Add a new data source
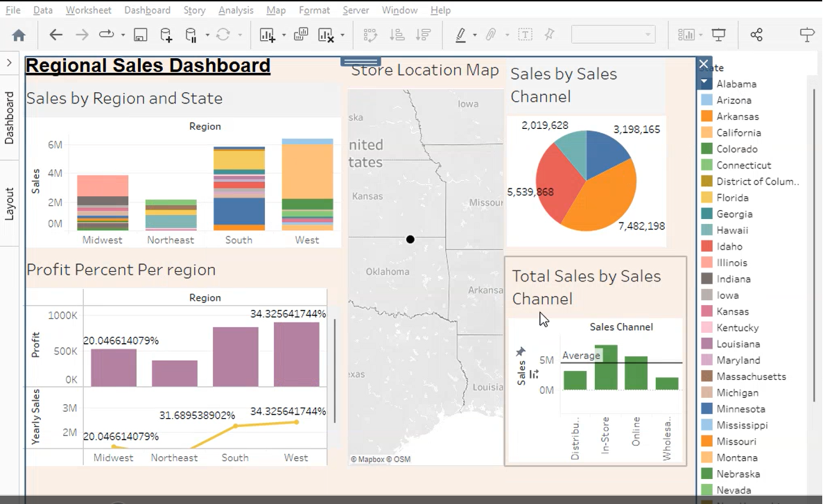The width and height of the screenshot is (825, 504). click(x=166, y=34)
